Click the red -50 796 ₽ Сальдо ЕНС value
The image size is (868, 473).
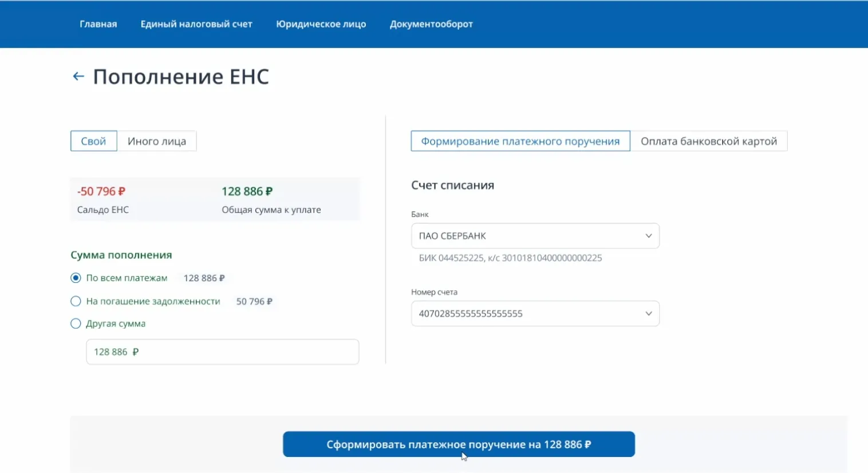[101, 191]
